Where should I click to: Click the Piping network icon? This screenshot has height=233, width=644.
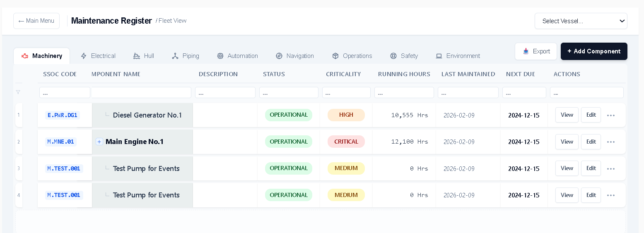(x=175, y=56)
